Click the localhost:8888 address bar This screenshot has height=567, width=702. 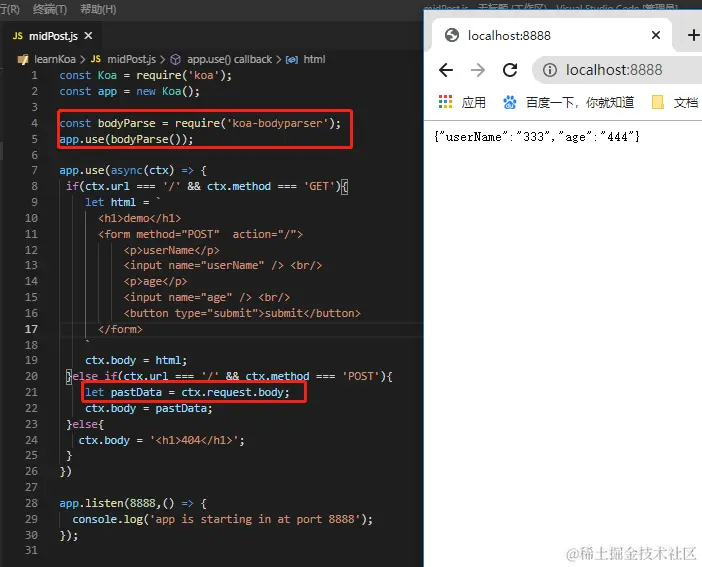(617, 70)
